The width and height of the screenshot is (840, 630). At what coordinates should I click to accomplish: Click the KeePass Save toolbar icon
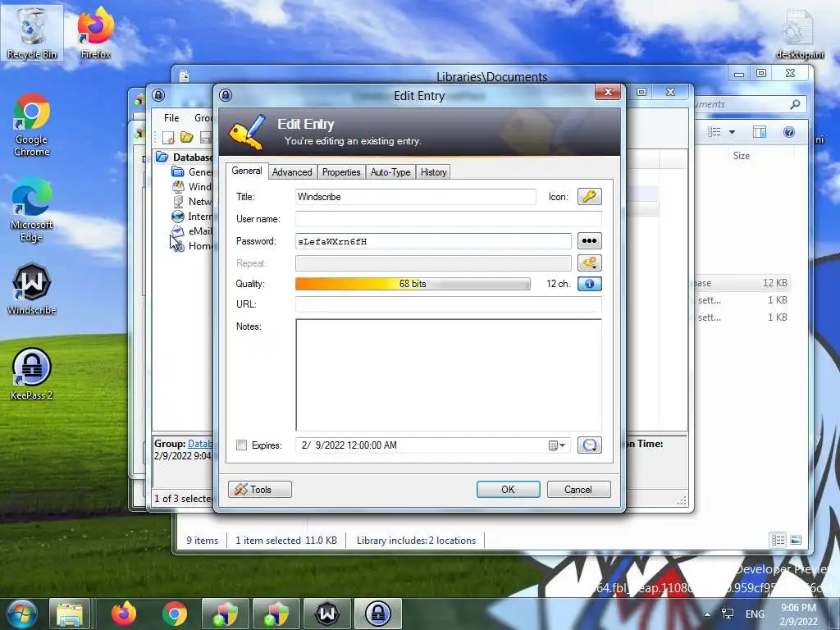click(206, 138)
